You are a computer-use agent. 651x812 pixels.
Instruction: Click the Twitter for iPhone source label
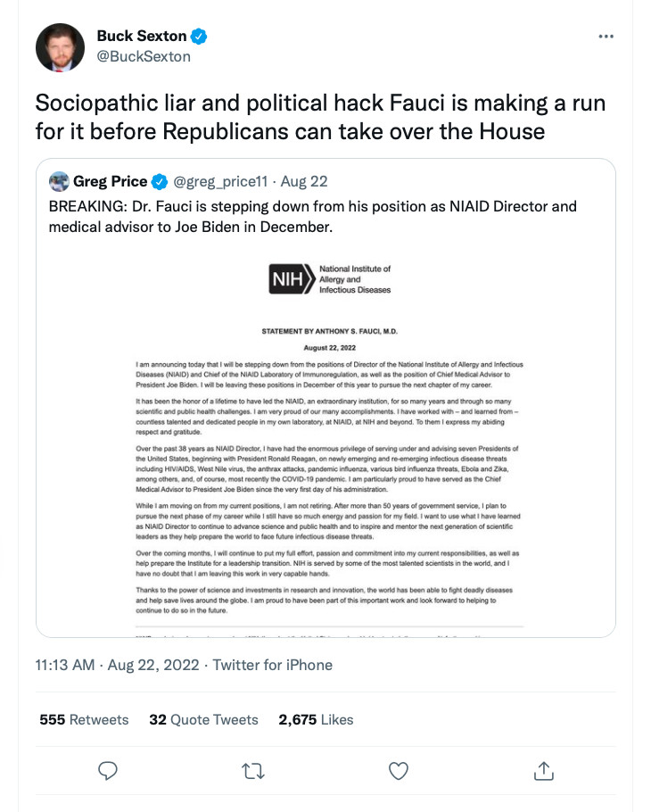click(x=273, y=665)
